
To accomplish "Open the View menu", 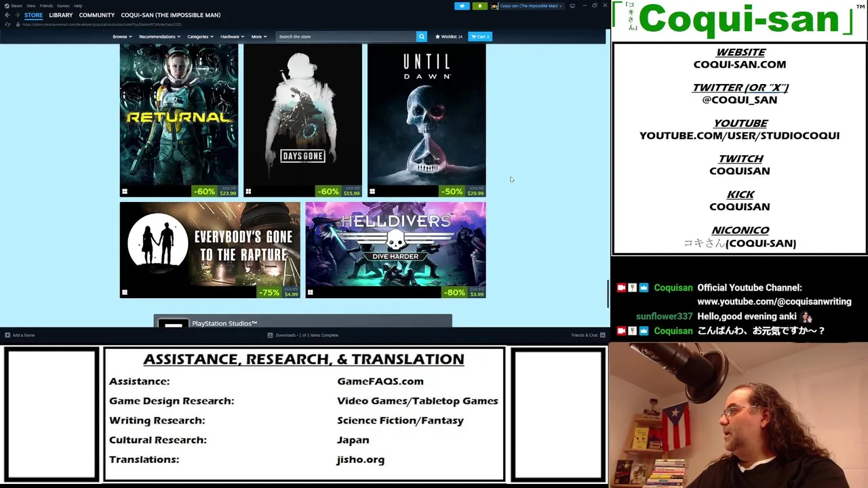I will [31, 5].
